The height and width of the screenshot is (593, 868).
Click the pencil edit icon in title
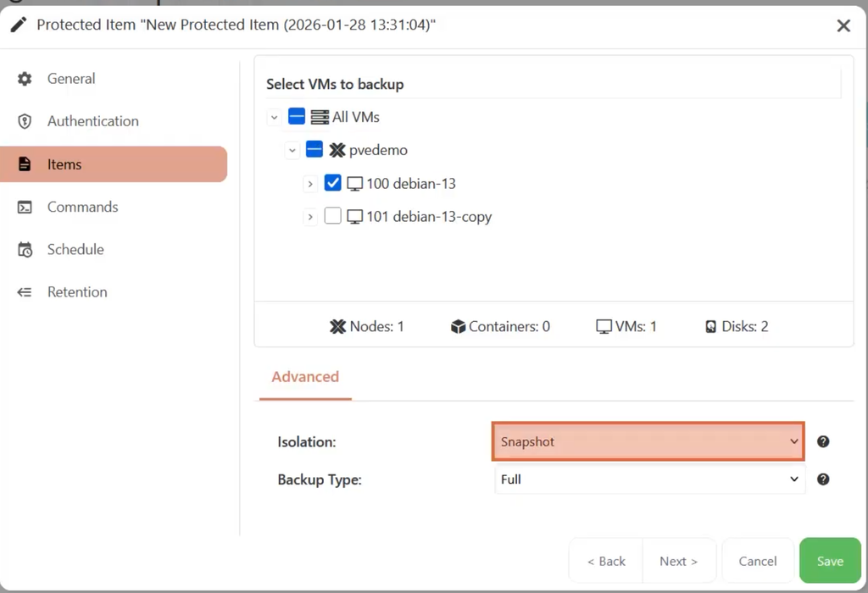click(x=19, y=25)
